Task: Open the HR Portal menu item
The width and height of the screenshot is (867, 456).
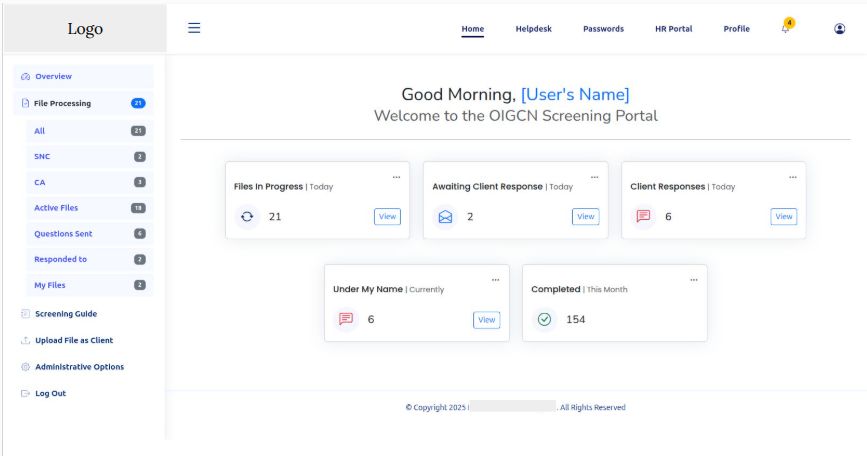Action: pos(673,29)
